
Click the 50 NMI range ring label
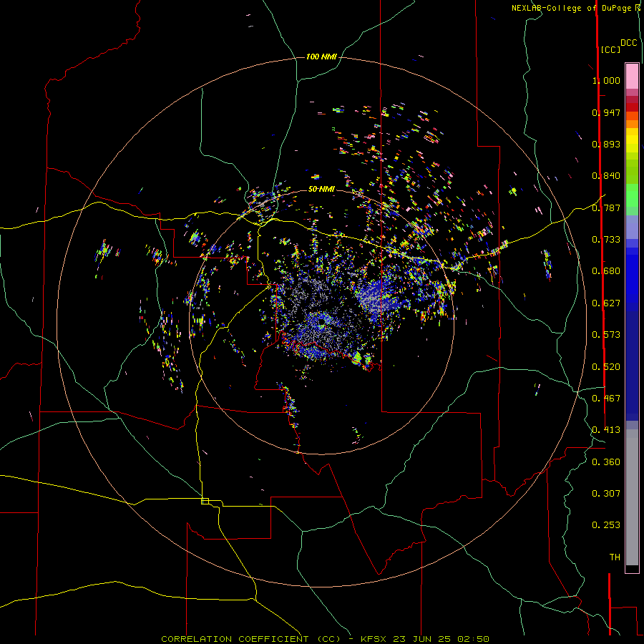[x=321, y=189]
